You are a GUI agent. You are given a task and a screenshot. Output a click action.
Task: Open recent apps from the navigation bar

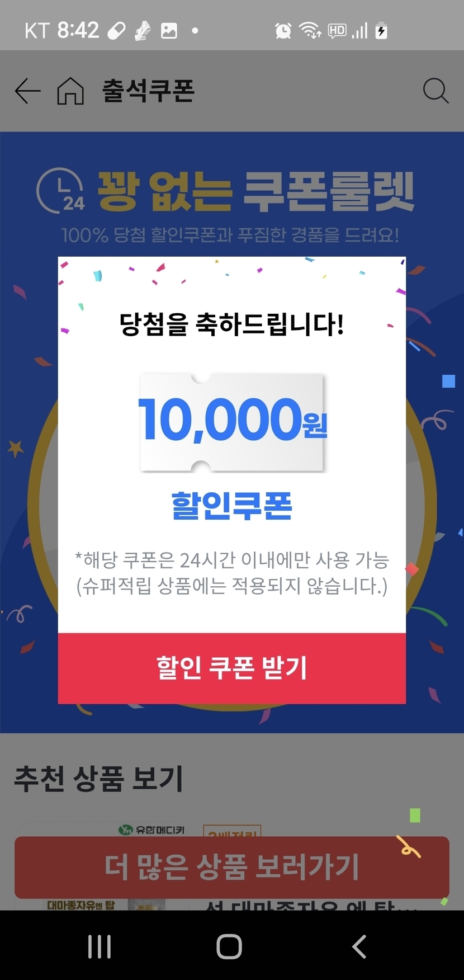tap(100, 946)
